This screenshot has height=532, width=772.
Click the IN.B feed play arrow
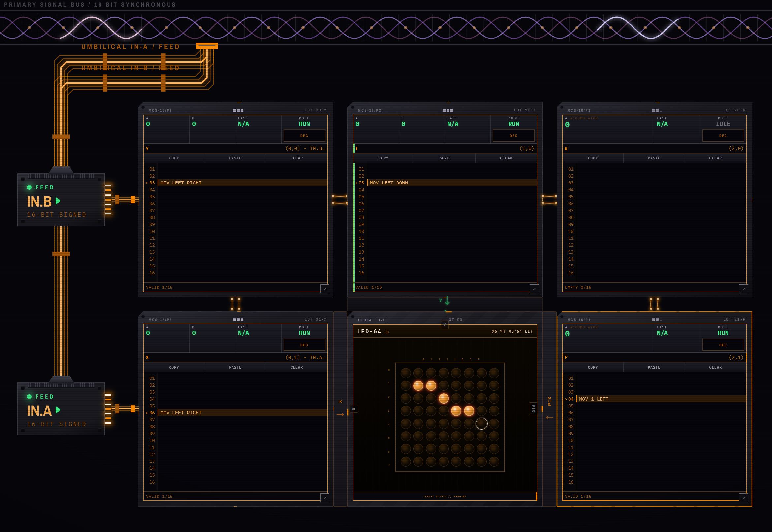point(58,201)
